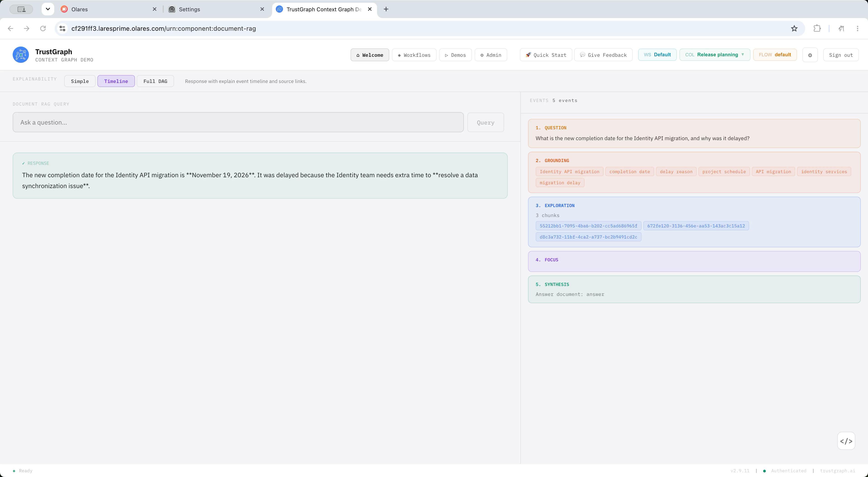Select the Full DAG explainability mode
Viewport: 868px width, 477px height.
click(155, 81)
